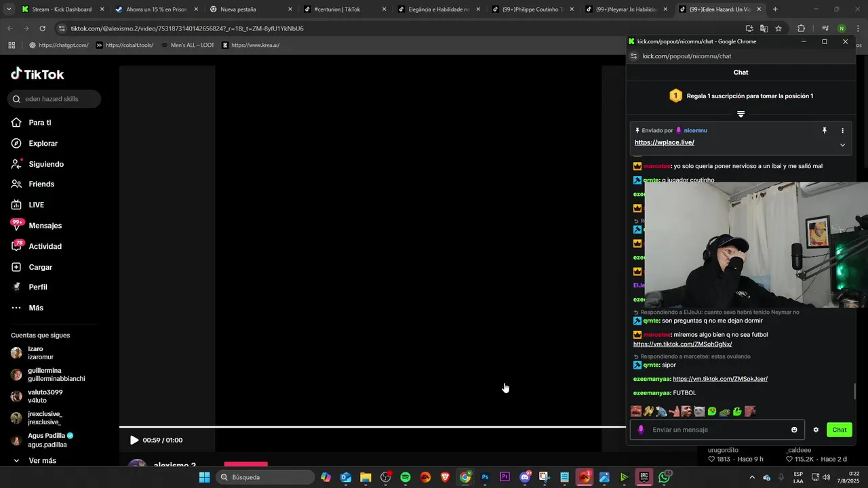The height and width of the screenshot is (488, 868).
Task: Open Windows Start menu
Action: [204, 477]
